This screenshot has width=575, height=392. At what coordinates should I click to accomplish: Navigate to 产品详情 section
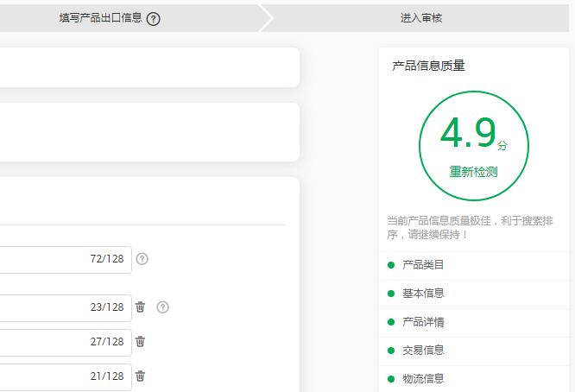[x=423, y=322]
